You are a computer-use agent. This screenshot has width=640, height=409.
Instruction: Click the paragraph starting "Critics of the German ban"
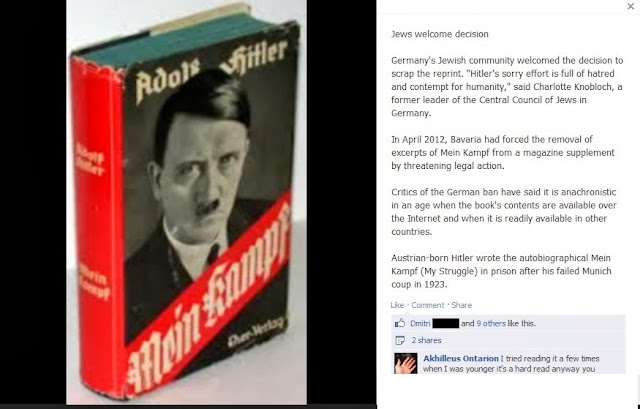[504, 212]
